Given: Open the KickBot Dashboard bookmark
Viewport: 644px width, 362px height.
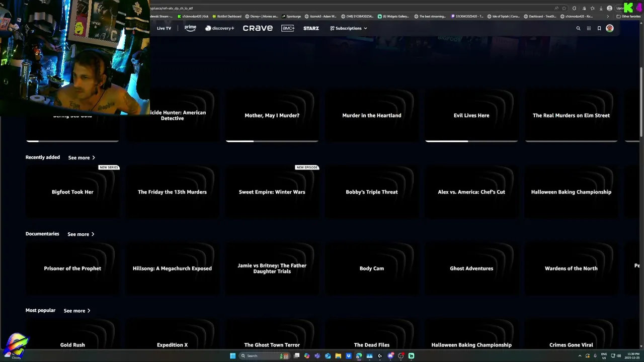Looking at the screenshot, I should click(226, 16).
